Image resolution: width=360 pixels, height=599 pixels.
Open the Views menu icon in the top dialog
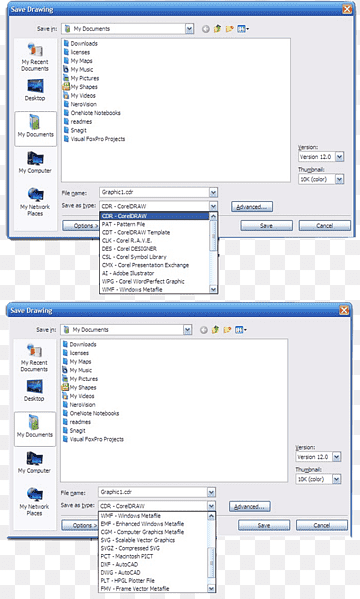(243, 29)
